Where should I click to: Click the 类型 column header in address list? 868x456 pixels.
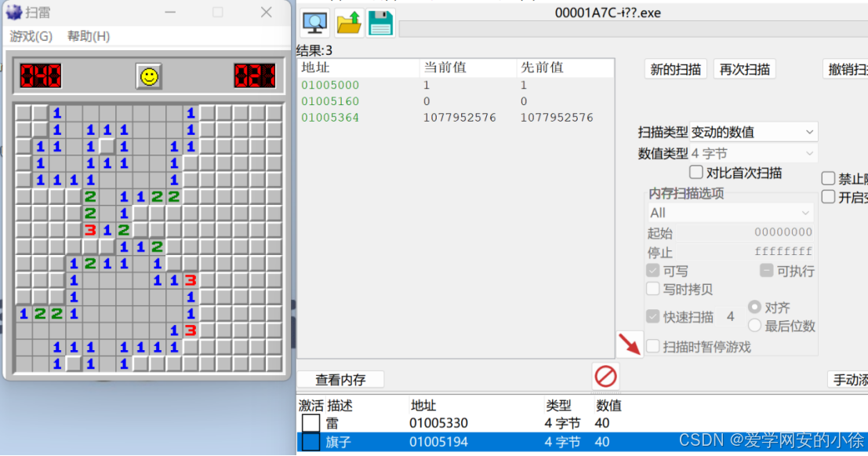click(x=558, y=406)
